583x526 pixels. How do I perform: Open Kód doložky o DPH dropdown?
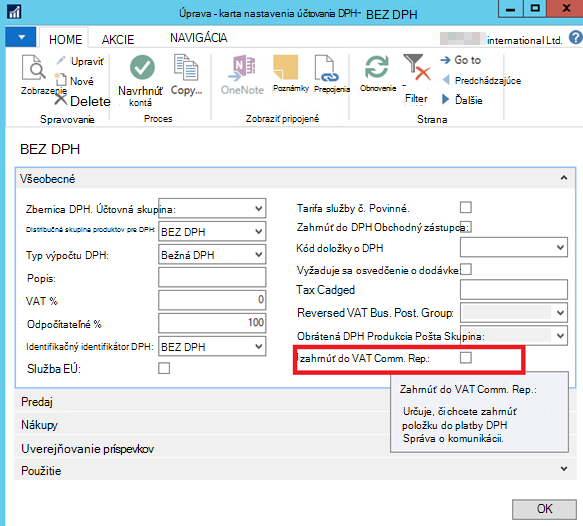click(x=560, y=247)
